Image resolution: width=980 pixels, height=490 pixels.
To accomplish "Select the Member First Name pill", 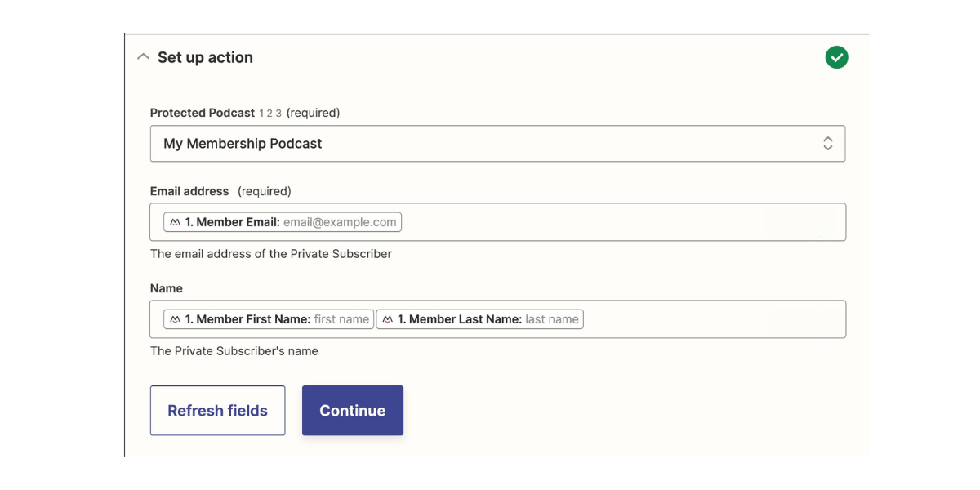I will tap(269, 319).
